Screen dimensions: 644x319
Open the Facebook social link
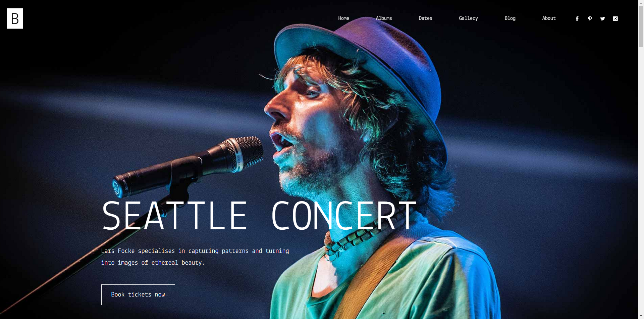tap(577, 18)
